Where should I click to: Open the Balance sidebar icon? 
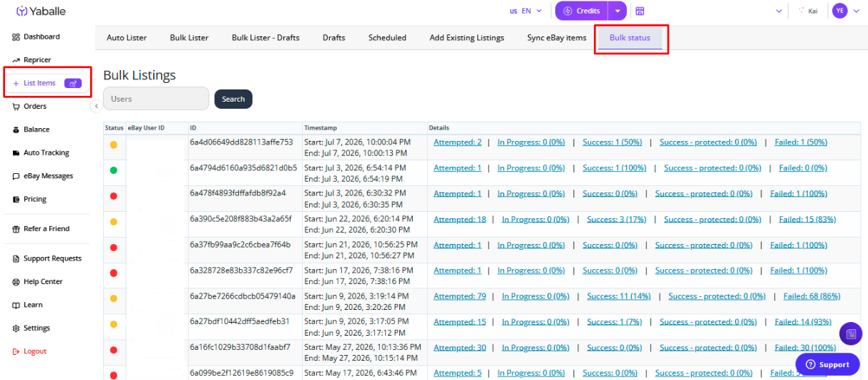point(16,130)
